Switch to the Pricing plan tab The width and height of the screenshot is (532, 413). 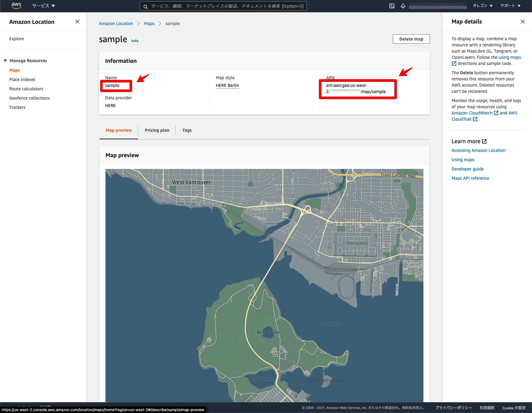[x=157, y=130]
